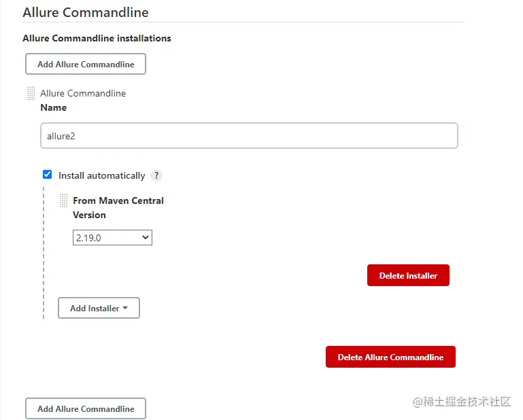This screenshot has height=420, width=523.
Task: Click the Allure Commandline section heading
Action: point(86,12)
